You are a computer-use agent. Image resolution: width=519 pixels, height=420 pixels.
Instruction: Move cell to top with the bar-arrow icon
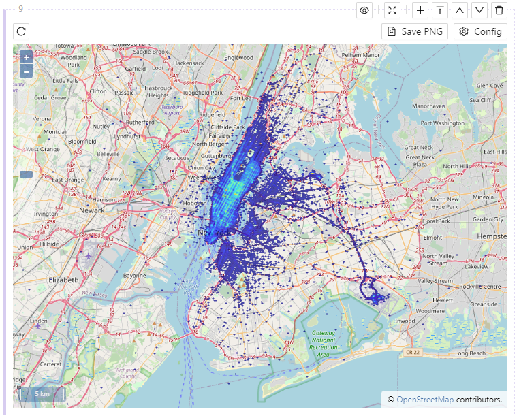point(440,10)
